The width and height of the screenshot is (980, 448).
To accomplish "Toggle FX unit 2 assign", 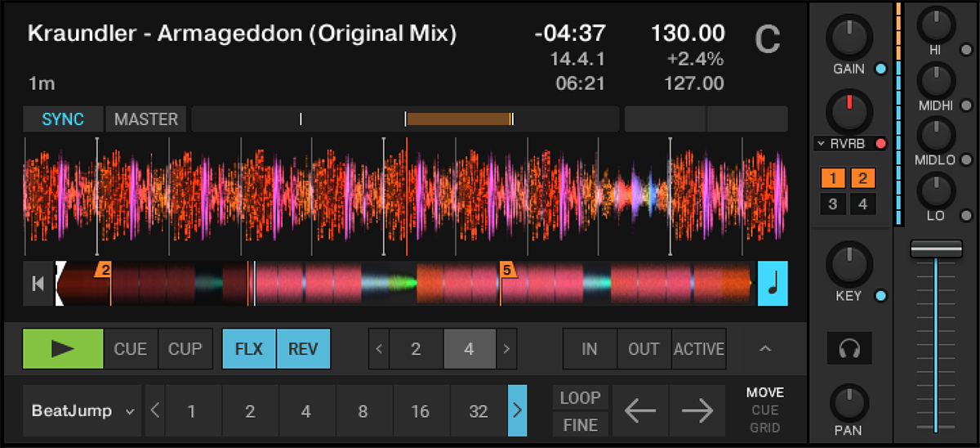I will coord(862,180).
